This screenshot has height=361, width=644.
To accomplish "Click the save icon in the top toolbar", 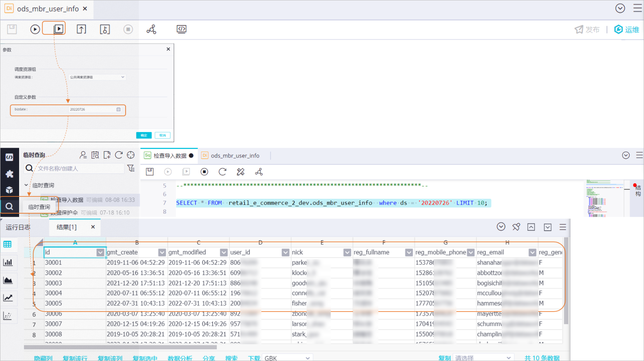I will [x=12, y=29].
